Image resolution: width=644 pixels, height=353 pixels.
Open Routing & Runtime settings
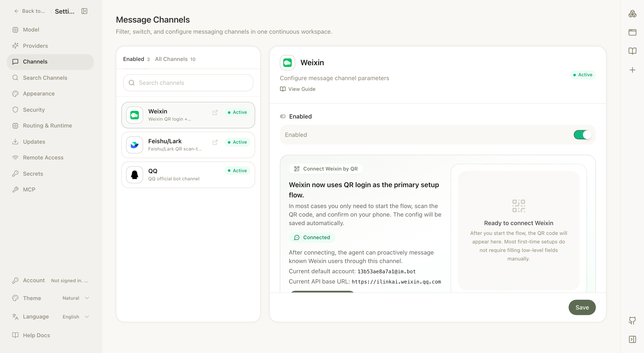pos(50,126)
